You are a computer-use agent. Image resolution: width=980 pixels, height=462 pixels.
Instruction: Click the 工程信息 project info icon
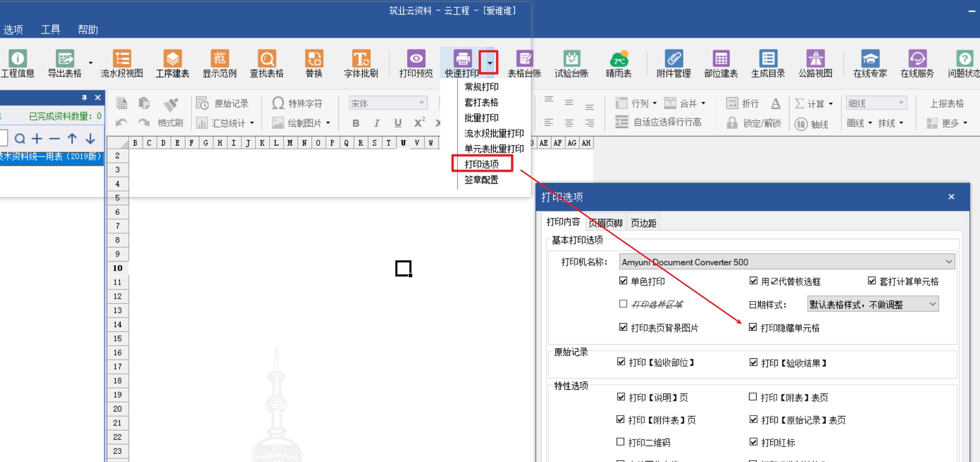(17, 63)
